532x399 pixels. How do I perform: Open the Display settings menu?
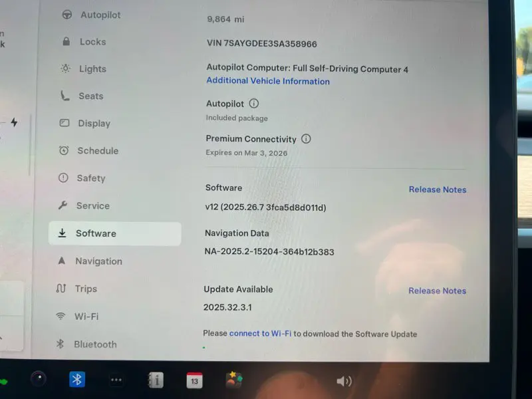[x=86, y=123]
